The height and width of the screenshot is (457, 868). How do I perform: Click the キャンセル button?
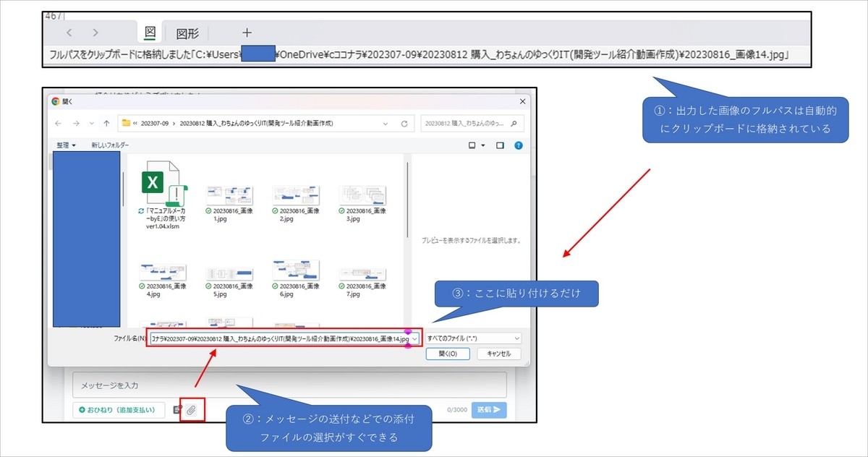pos(498,354)
